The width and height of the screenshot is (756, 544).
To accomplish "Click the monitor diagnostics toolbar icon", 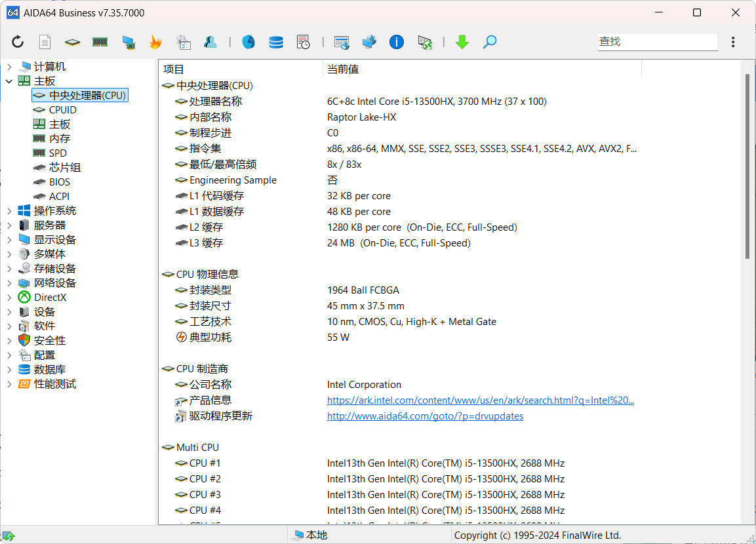I will tap(129, 43).
